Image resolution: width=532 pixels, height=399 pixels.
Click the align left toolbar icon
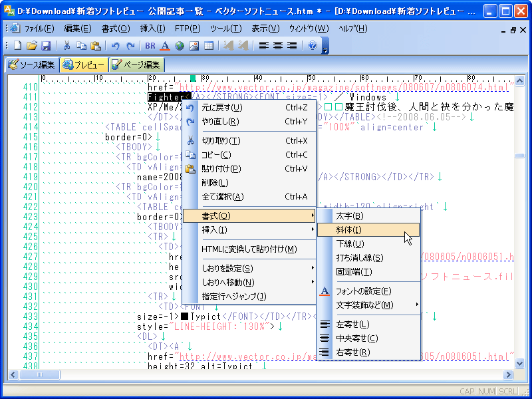pyautogui.click(x=263, y=45)
